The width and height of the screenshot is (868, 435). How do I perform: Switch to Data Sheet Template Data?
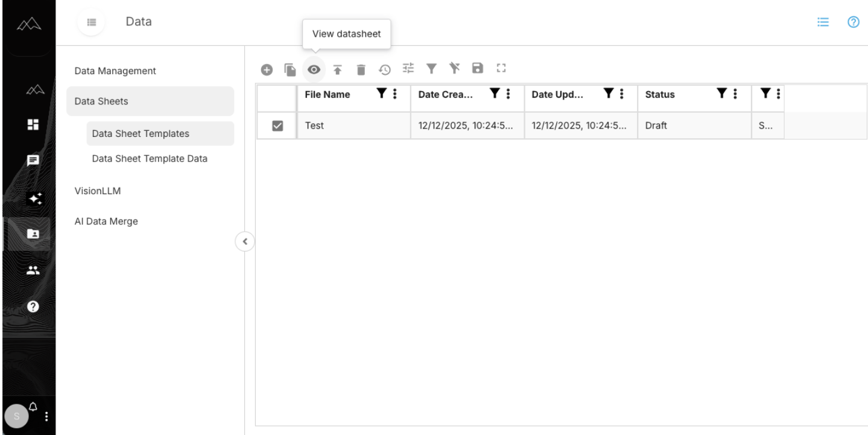pyautogui.click(x=149, y=158)
